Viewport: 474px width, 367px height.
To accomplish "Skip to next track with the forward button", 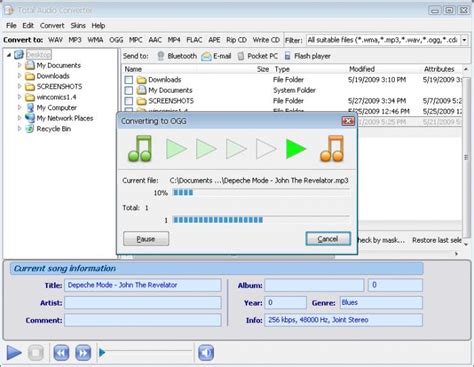I will (x=83, y=353).
